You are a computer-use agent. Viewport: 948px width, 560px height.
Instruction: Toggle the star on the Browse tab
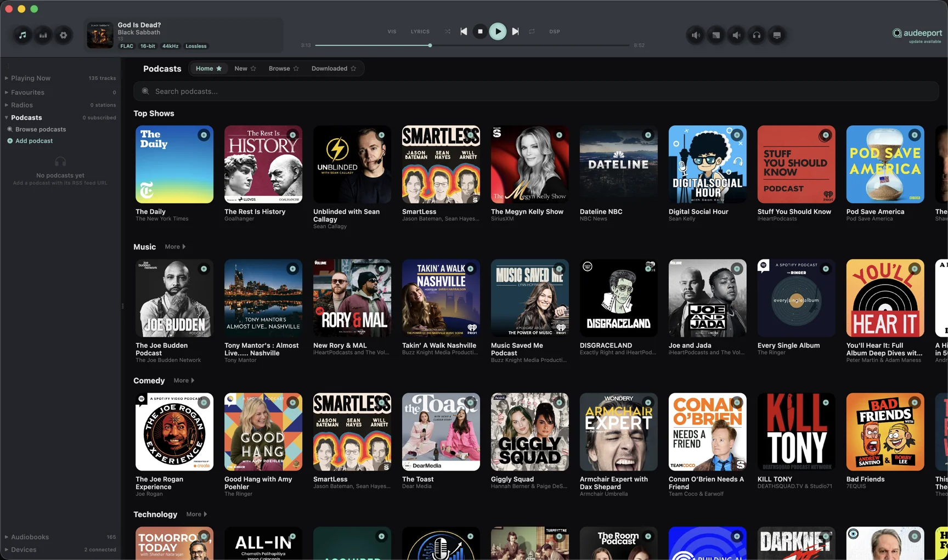(x=296, y=69)
